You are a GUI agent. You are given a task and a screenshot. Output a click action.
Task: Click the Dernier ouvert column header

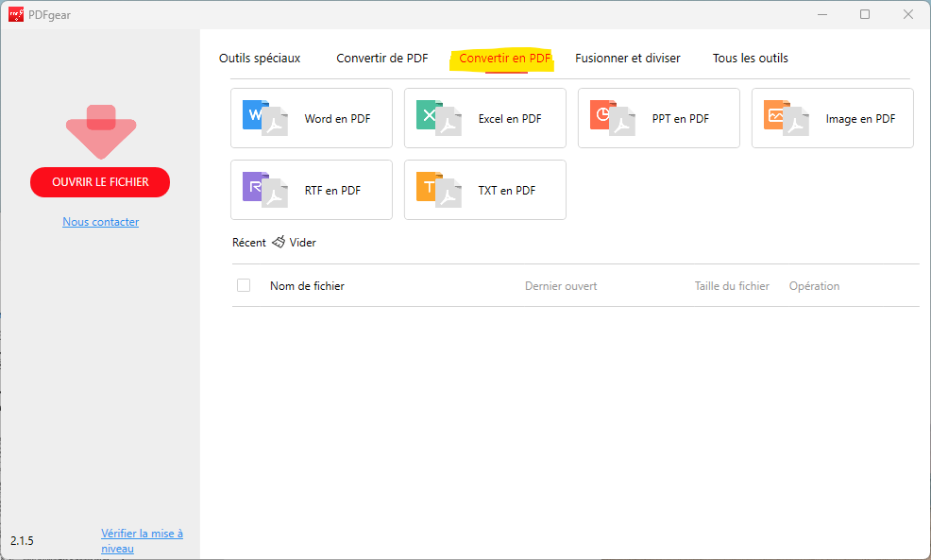(561, 286)
